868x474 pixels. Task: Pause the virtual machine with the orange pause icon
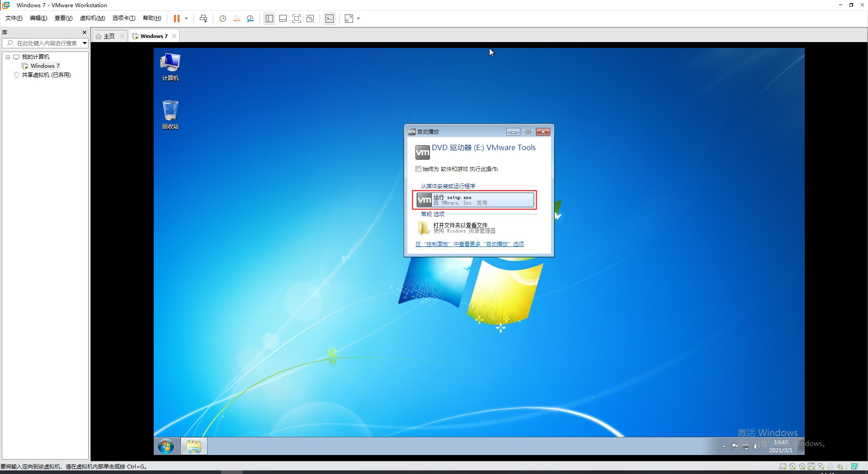176,19
